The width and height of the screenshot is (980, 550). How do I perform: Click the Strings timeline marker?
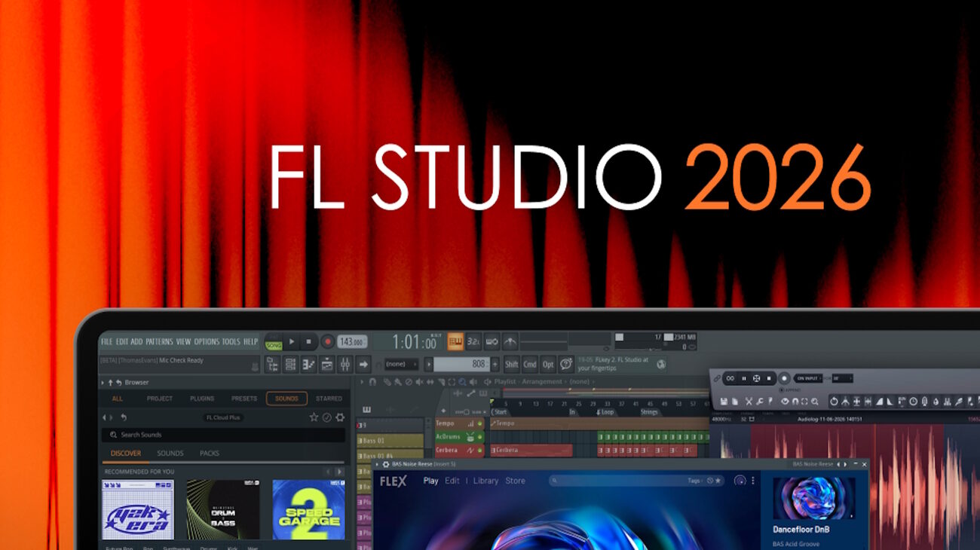[650, 412]
